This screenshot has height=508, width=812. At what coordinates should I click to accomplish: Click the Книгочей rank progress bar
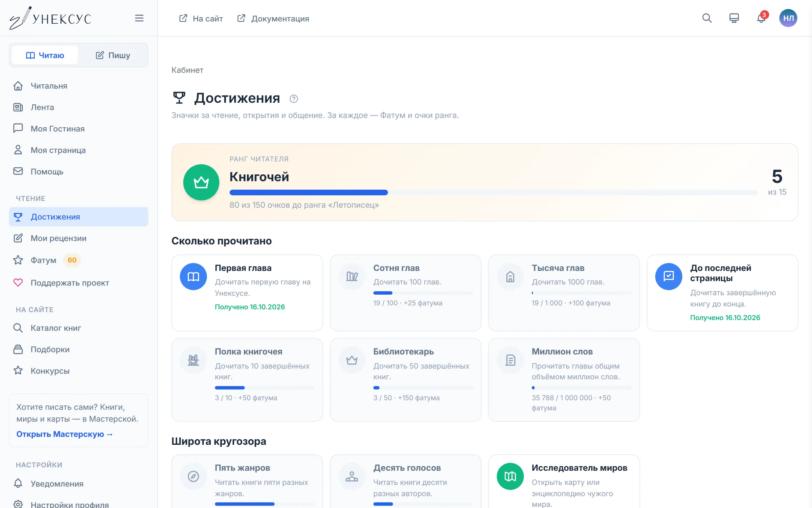493,192
